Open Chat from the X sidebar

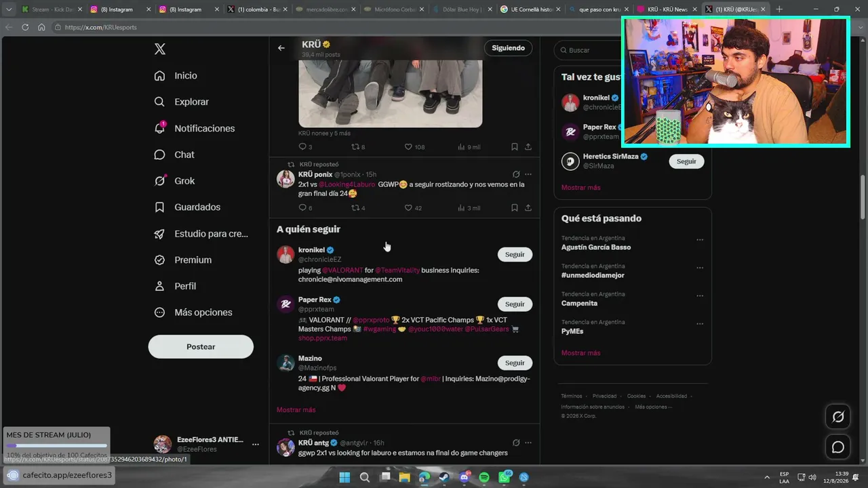(174, 155)
